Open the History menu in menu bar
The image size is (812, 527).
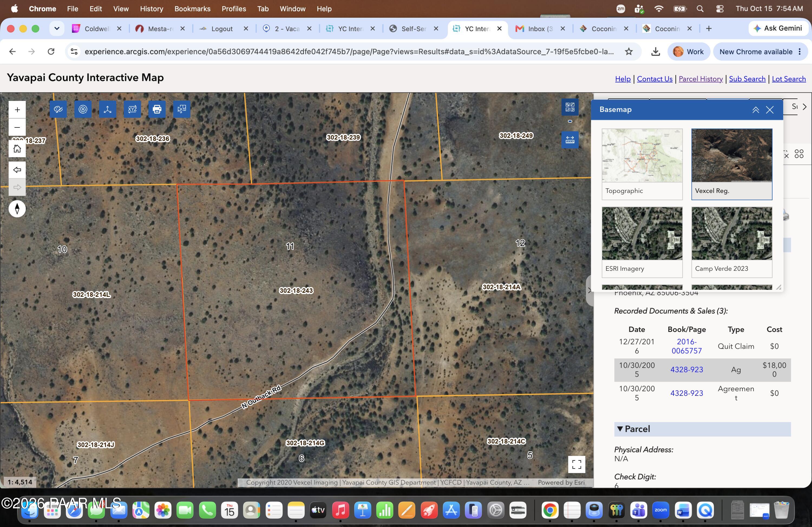pyautogui.click(x=152, y=9)
